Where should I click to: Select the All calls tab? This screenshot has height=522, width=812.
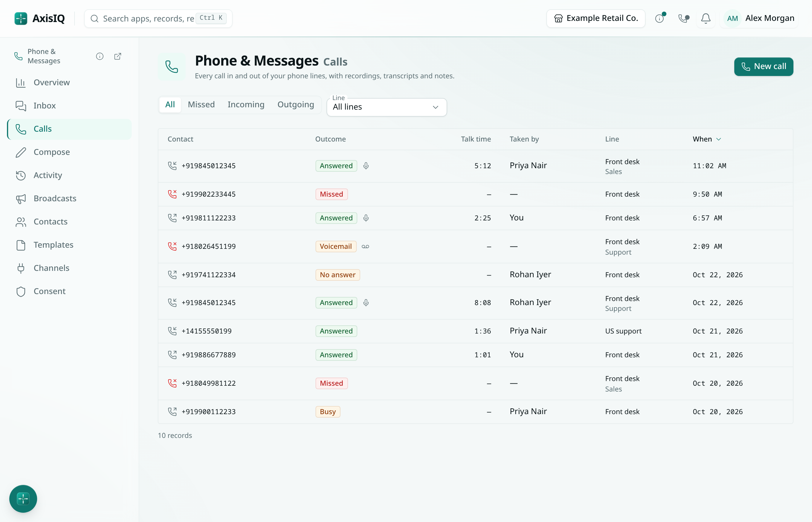(170, 105)
